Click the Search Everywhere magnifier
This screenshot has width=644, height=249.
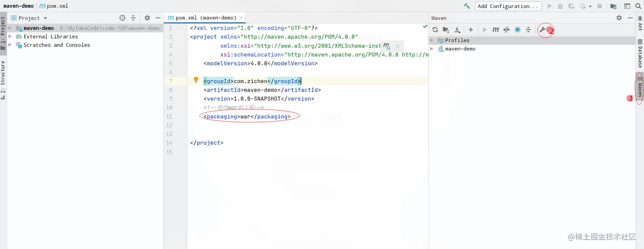point(638,6)
